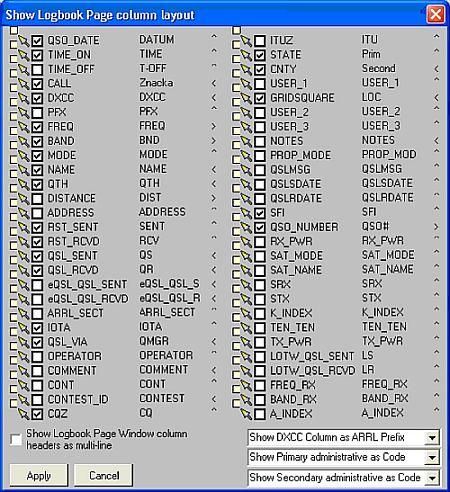This screenshot has height=492, width=450.
Task: Click the arrow cursor icon beside DISTANCE
Action: pos(23,198)
